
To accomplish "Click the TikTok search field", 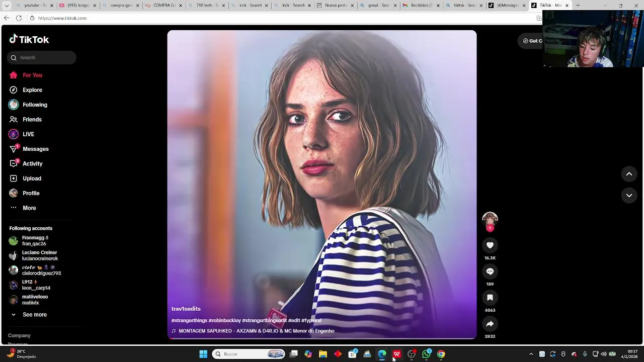I will click(42, 57).
